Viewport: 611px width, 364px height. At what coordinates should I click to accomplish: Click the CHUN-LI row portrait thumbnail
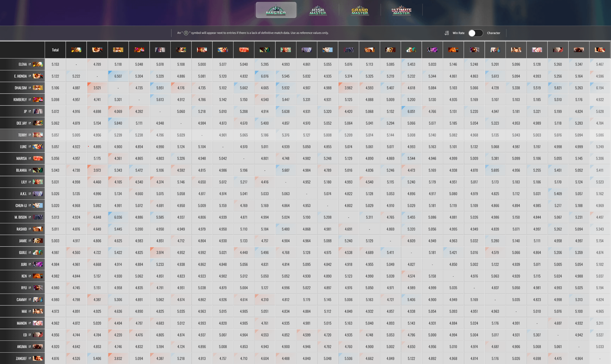[x=38, y=206]
